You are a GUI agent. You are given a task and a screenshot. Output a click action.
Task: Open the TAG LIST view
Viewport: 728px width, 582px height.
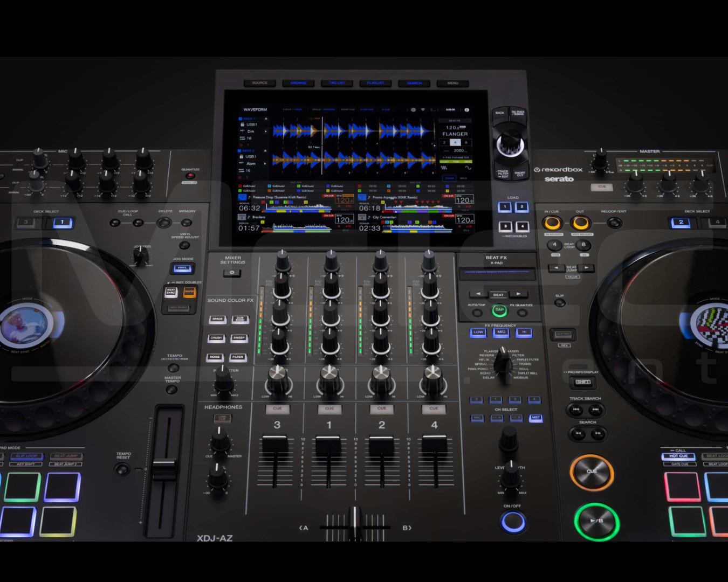click(x=337, y=83)
